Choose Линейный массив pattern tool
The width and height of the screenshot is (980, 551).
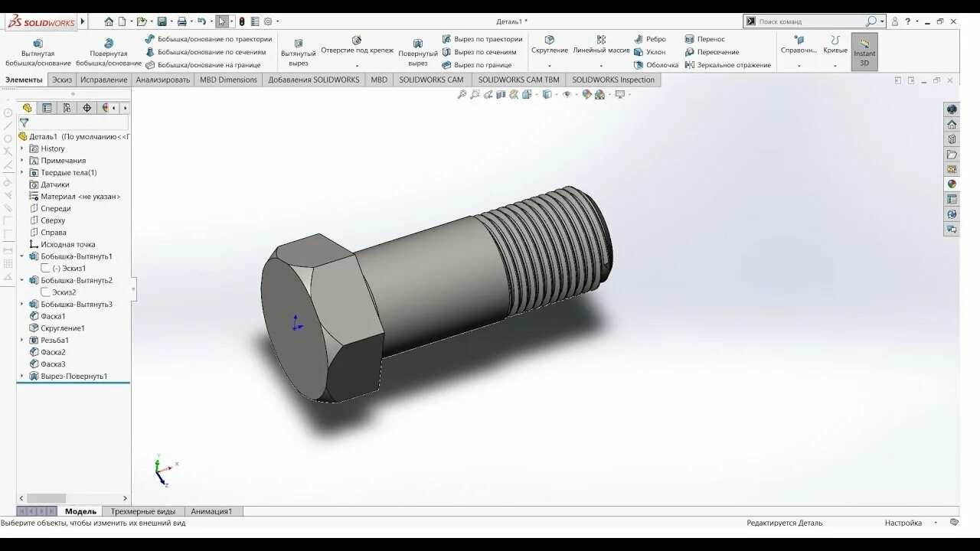tap(601, 45)
